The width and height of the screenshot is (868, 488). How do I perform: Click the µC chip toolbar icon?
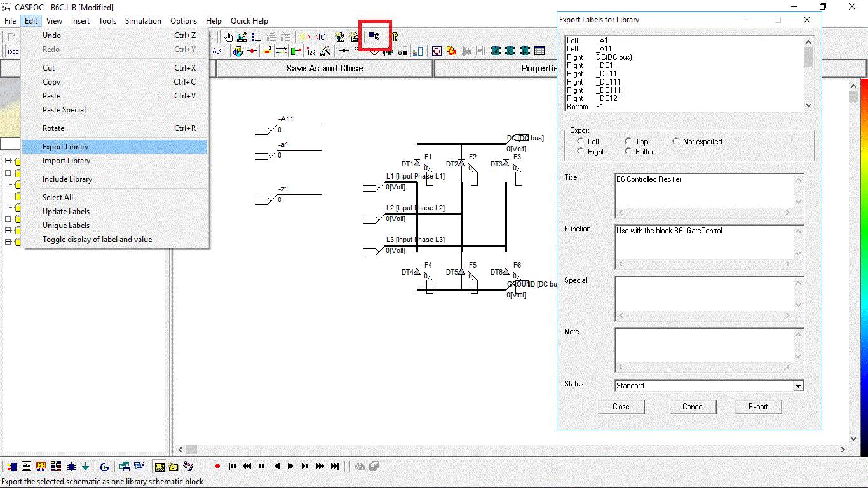[x=495, y=51]
